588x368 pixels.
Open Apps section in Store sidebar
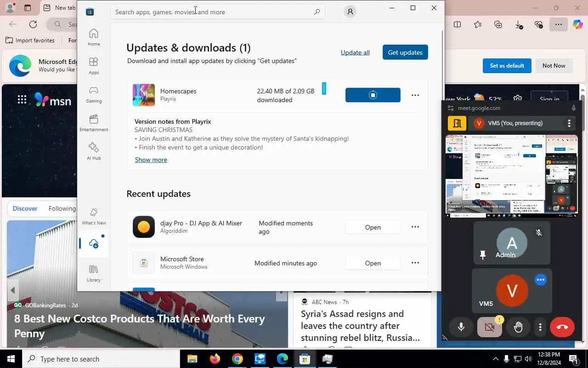pyautogui.click(x=94, y=65)
